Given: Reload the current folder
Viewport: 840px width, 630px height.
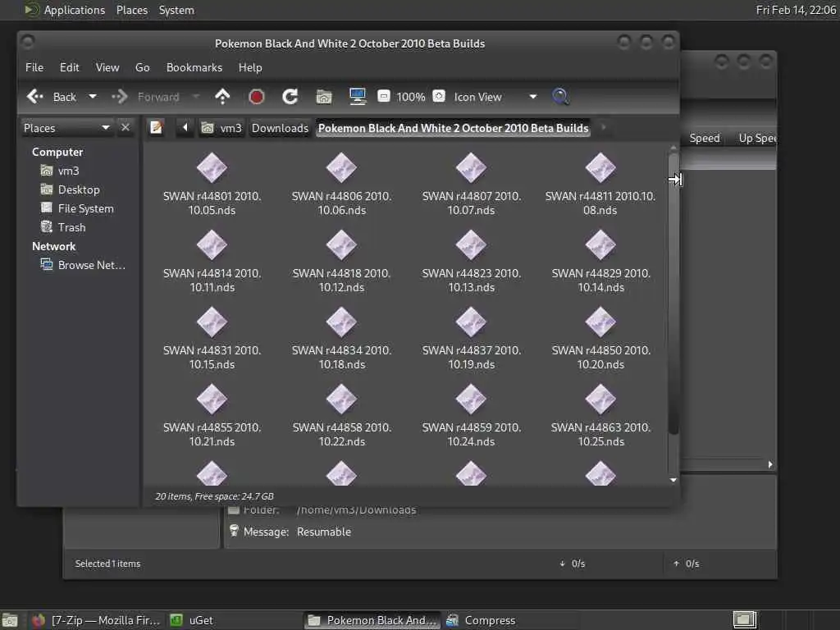Looking at the screenshot, I should [290, 97].
